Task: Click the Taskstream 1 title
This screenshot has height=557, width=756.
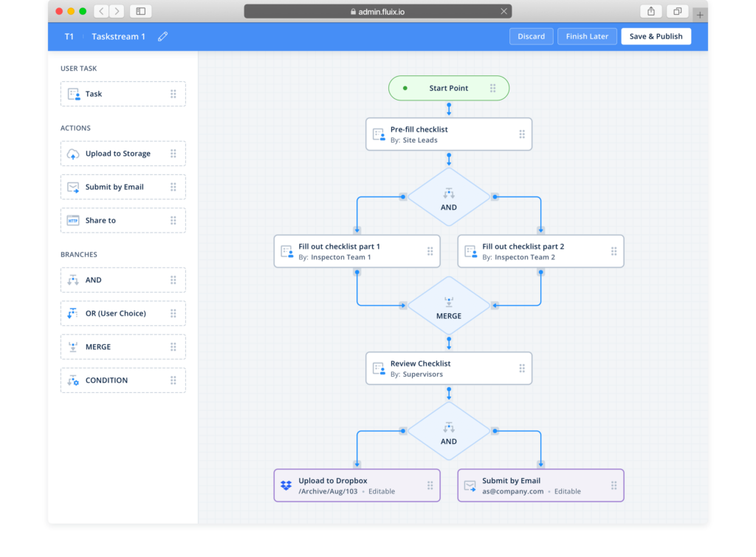Action: [118, 36]
